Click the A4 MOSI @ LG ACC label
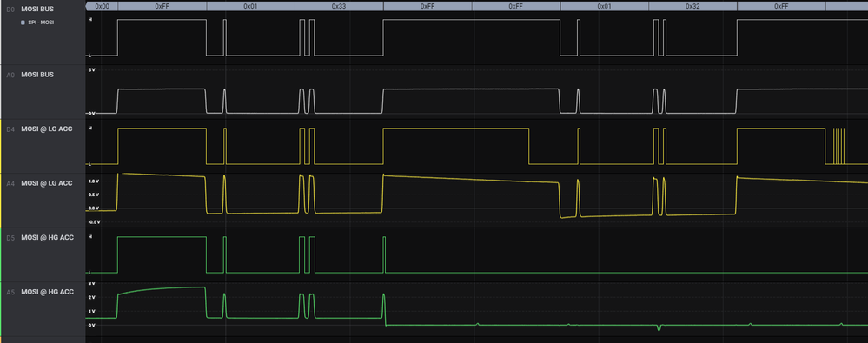Image resolution: width=868 pixels, height=343 pixels. pos(47,183)
